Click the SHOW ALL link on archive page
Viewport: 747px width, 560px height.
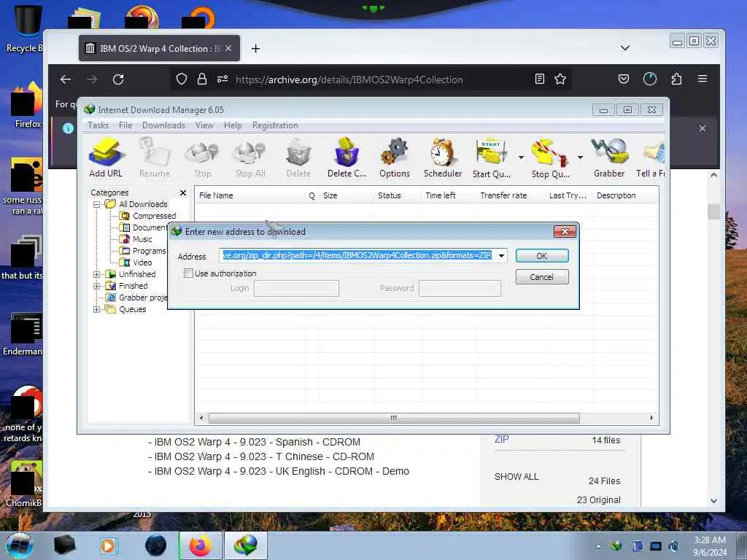pos(516,477)
